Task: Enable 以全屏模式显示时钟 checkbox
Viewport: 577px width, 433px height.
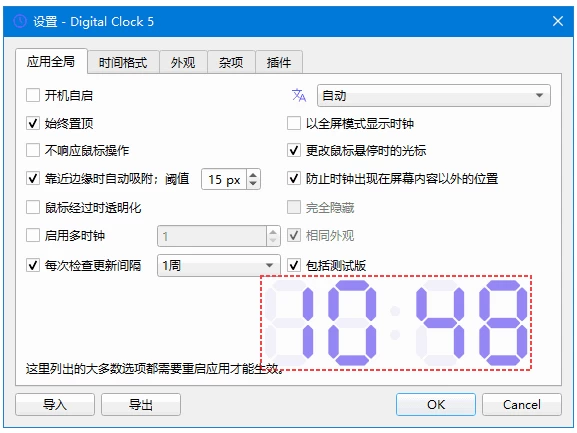Action: click(294, 123)
